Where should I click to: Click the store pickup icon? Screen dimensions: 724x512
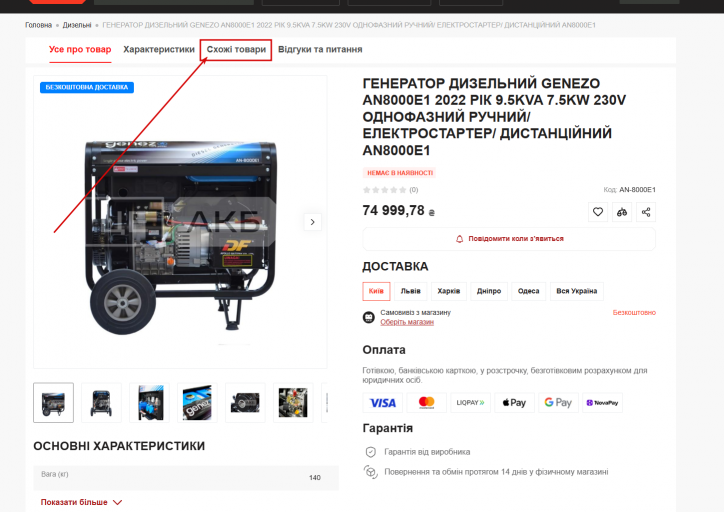tap(368, 317)
